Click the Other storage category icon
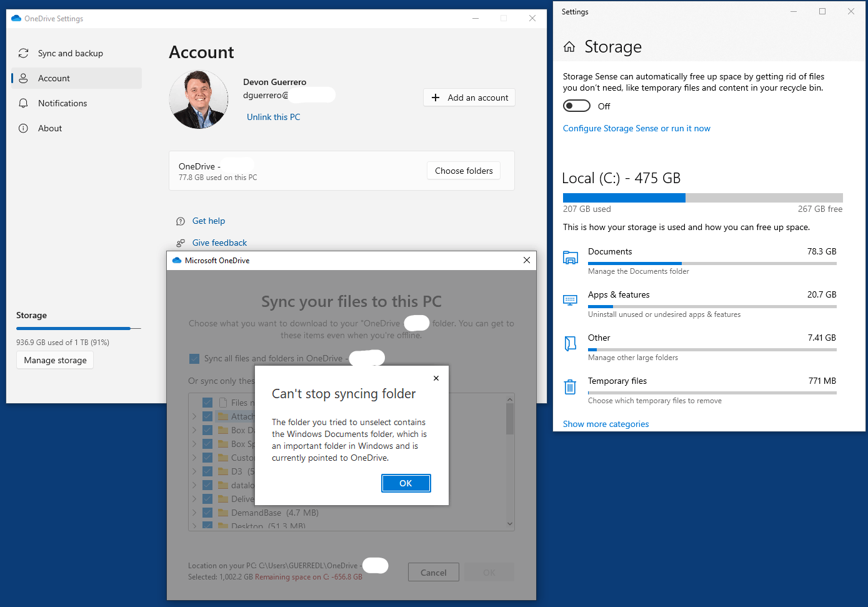The image size is (868, 607). (571, 343)
